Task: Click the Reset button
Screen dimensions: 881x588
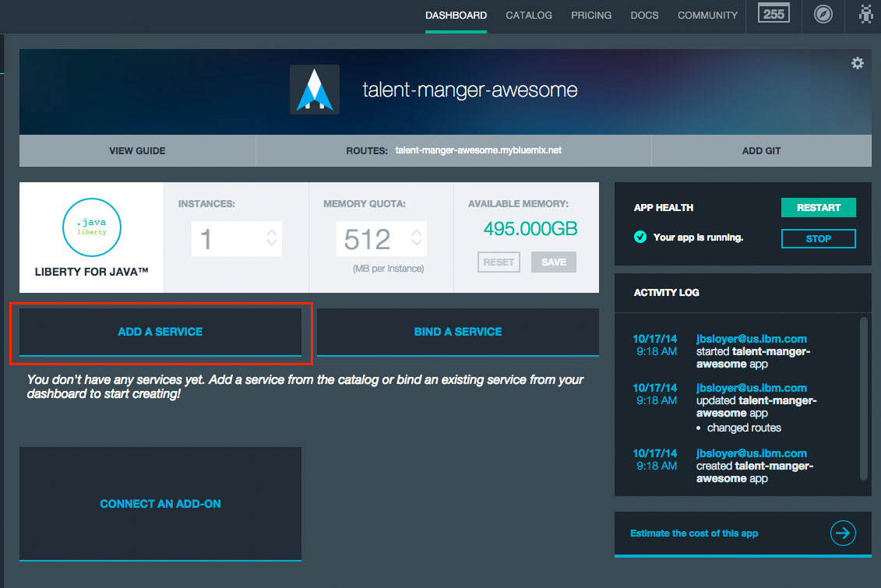Action: [x=499, y=262]
